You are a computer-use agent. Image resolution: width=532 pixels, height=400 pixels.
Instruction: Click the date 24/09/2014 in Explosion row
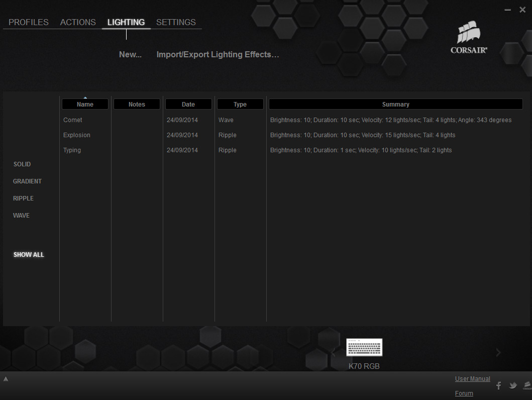tap(182, 135)
